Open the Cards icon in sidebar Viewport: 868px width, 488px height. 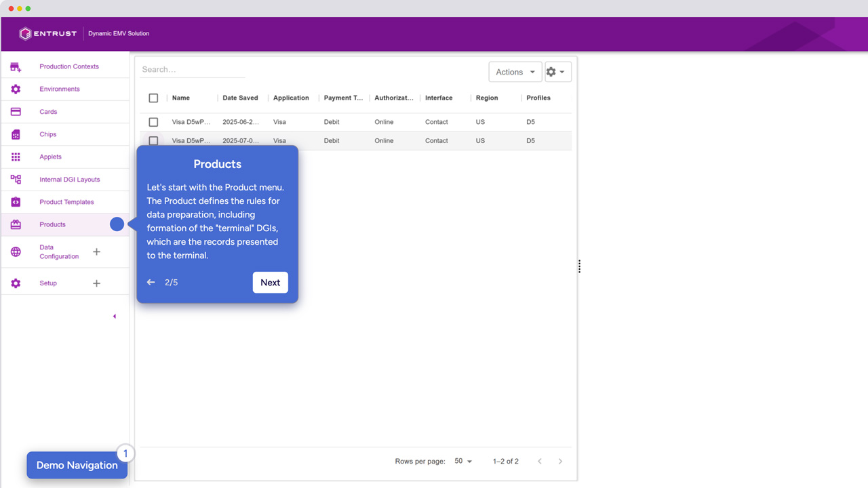coord(16,112)
